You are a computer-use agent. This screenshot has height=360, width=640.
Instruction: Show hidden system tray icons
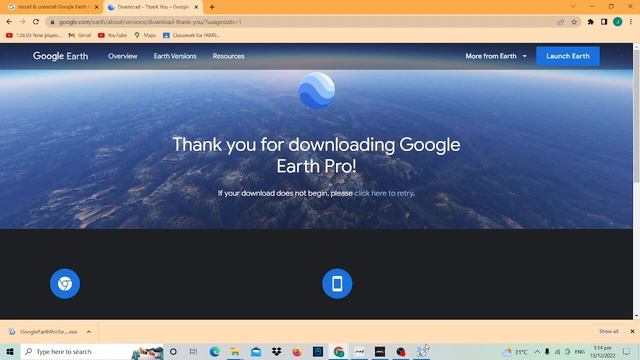click(x=537, y=351)
